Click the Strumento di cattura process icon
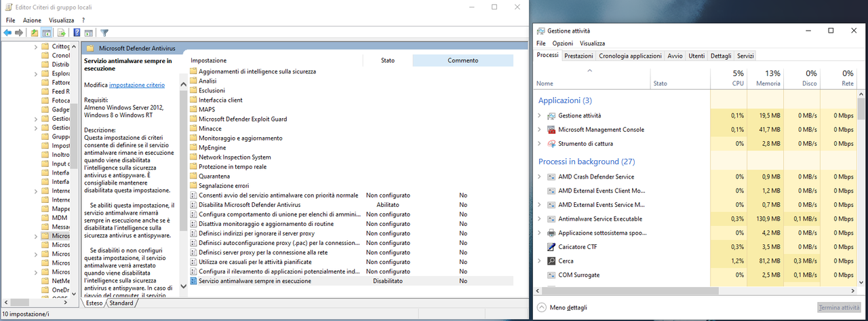Viewport: 868px width, 321px height. coord(551,144)
